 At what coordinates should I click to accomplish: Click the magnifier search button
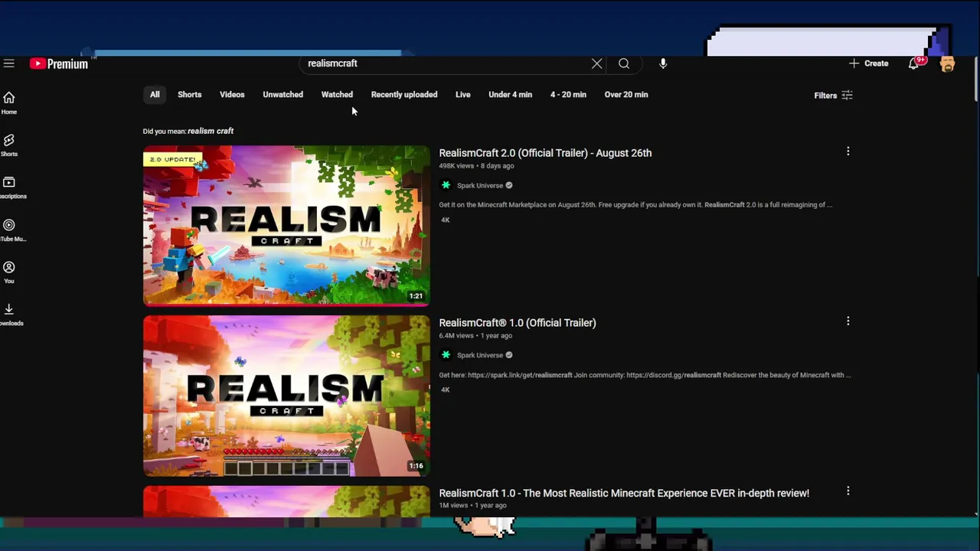(x=624, y=64)
